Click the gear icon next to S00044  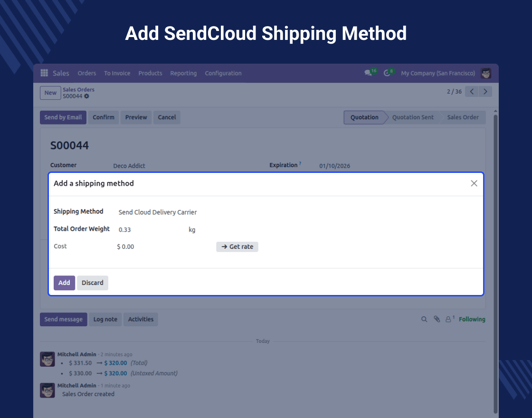coord(86,96)
